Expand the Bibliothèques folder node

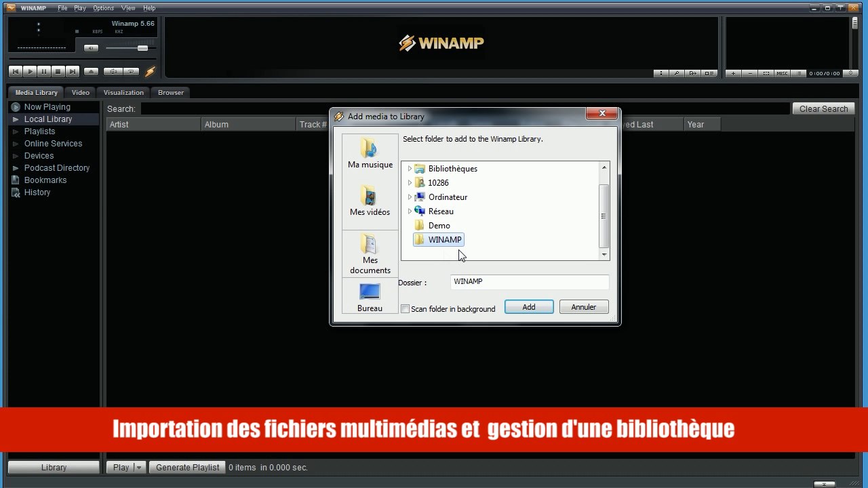(x=410, y=169)
